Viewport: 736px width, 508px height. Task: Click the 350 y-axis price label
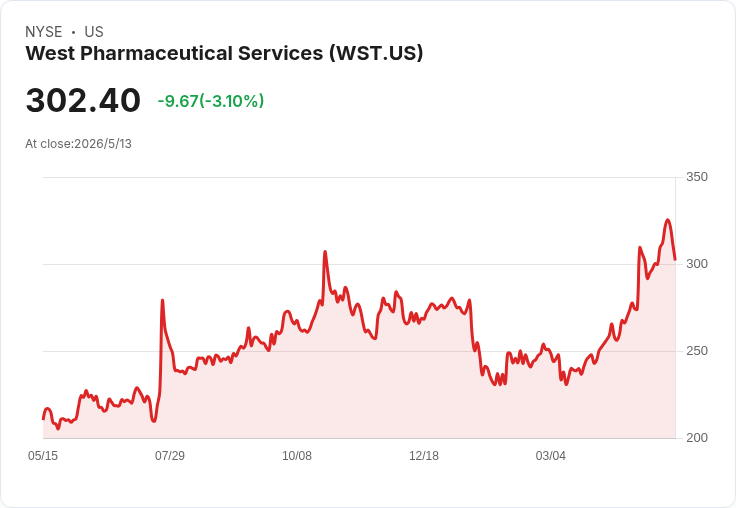pos(697,177)
